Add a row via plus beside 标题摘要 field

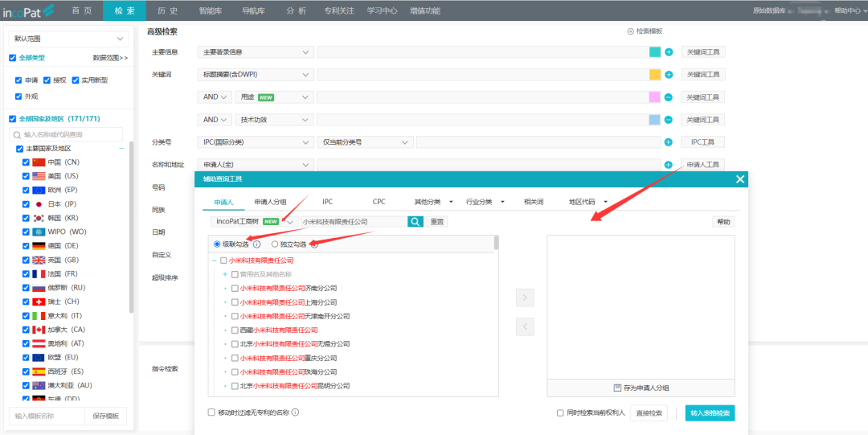click(668, 74)
